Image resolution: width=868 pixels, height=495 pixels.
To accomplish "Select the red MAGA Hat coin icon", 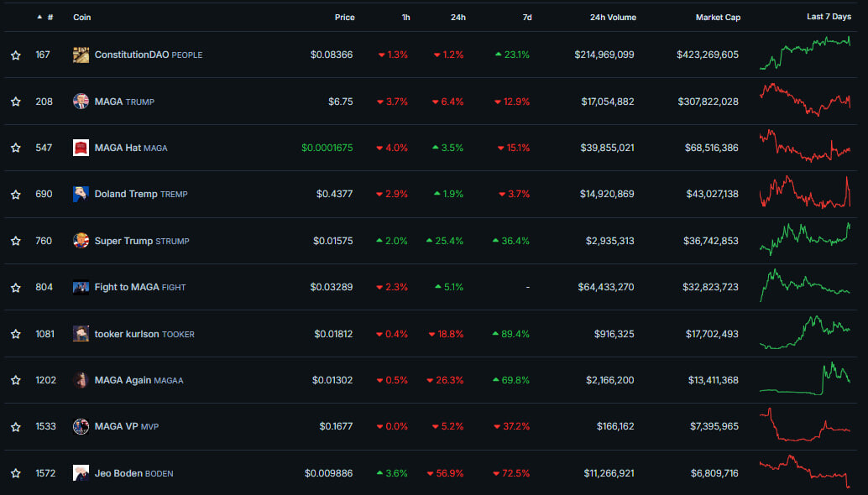I will pos(81,148).
